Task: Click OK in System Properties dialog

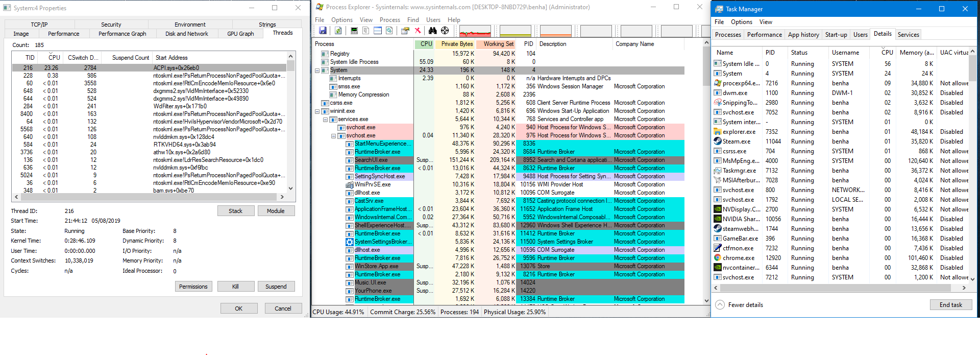Action: click(239, 309)
